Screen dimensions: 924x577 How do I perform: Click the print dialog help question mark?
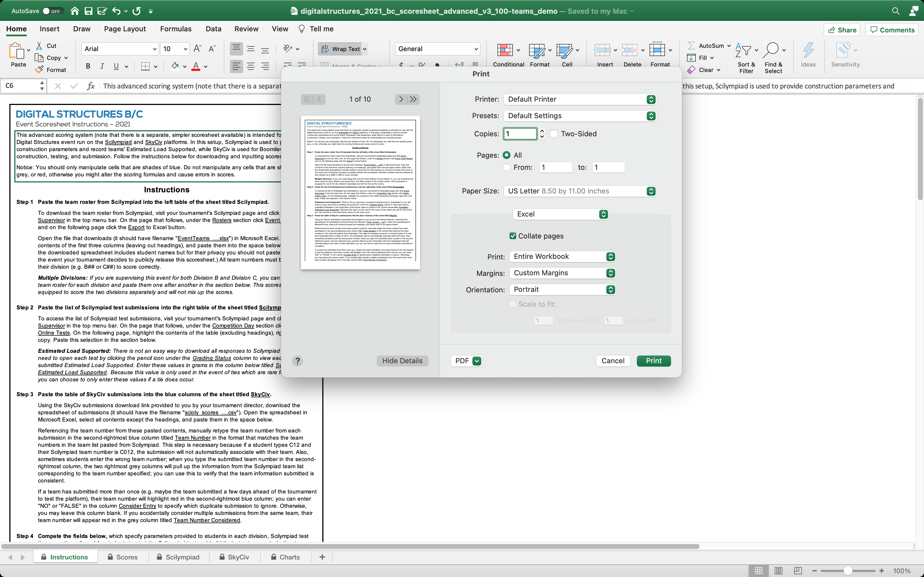coord(298,360)
